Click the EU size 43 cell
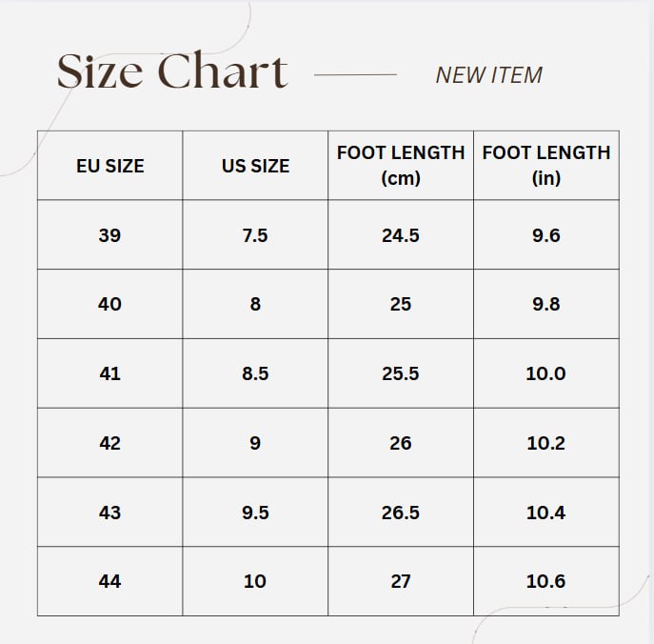This screenshot has height=644, width=654. 110,513
